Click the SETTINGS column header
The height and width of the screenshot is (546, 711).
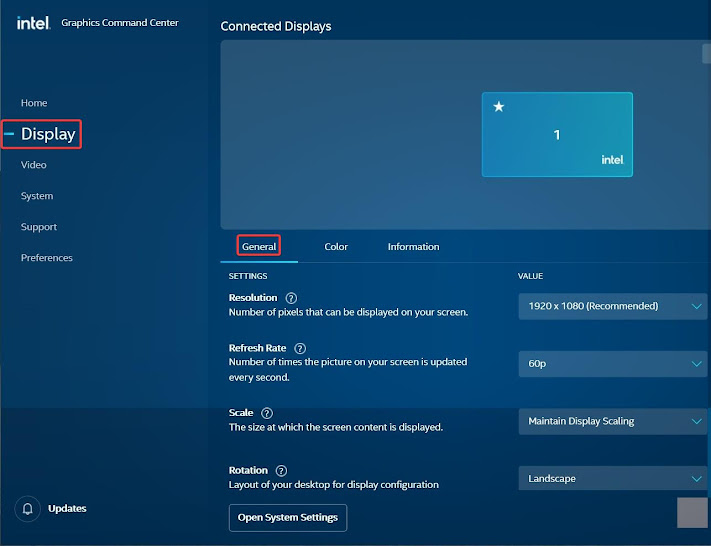(x=248, y=276)
